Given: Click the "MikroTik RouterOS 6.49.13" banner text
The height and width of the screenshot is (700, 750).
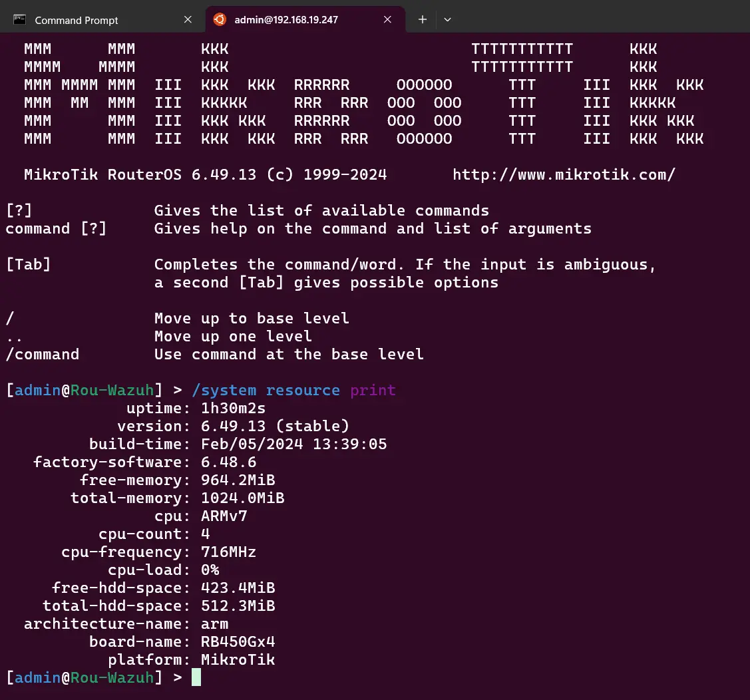Looking at the screenshot, I should click(x=140, y=175).
